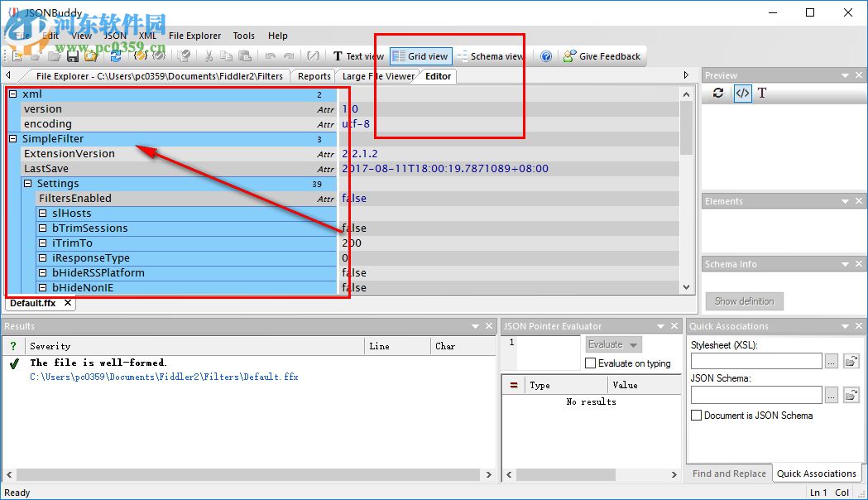
Task: Click the Save icon on the toolbar
Action: pos(73,56)
